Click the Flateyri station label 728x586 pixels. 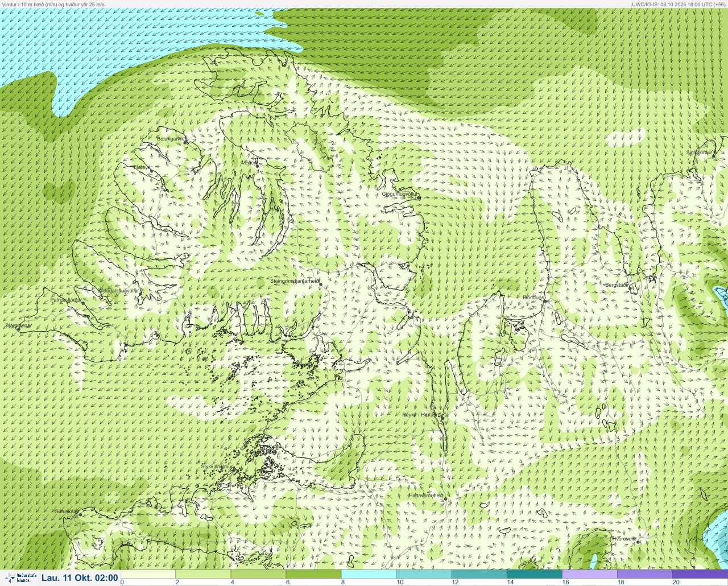pos(142,167)
